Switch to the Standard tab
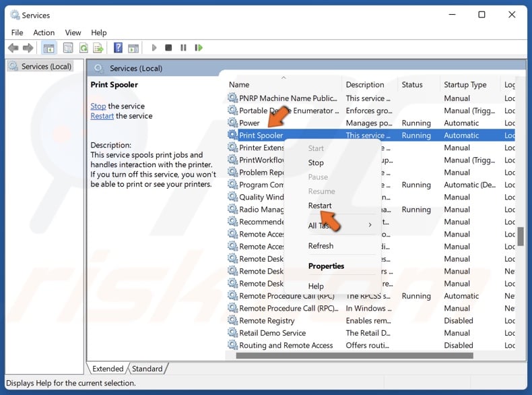 [147, 369]
